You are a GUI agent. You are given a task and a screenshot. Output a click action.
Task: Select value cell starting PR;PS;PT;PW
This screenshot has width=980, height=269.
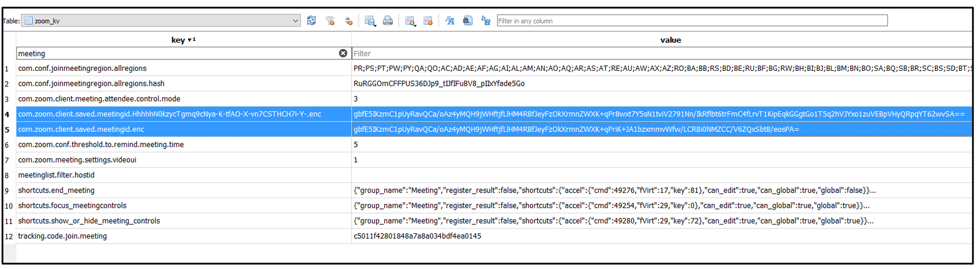tap(662, 69)
